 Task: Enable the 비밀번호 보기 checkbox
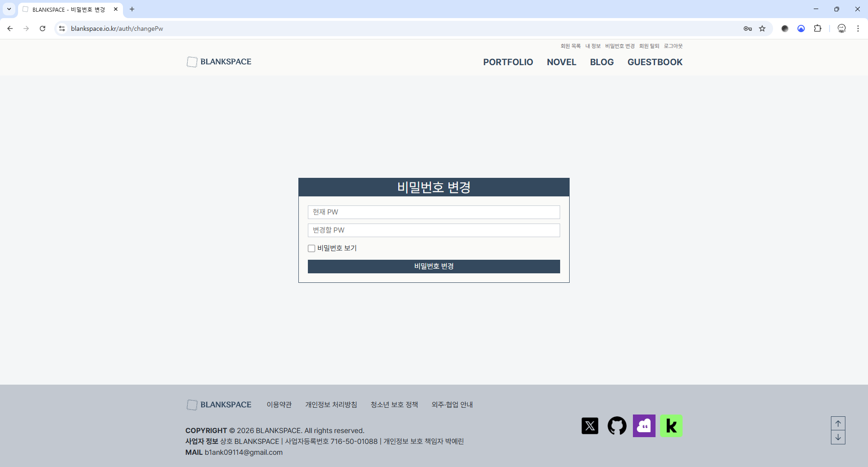point(311,248)
